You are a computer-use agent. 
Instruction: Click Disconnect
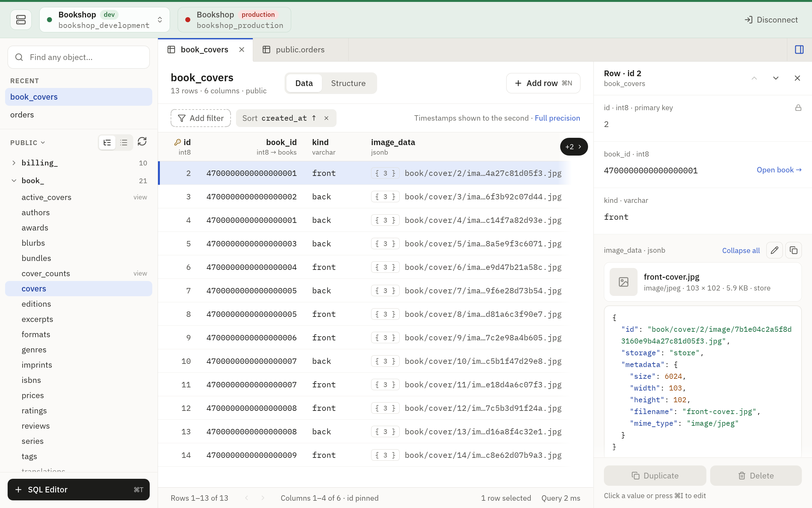[x=771, y=20]
